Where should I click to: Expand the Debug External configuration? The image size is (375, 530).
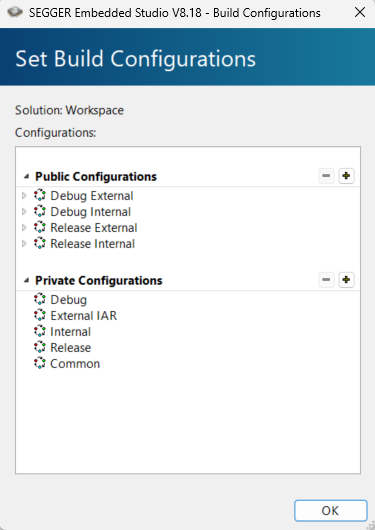24,196
